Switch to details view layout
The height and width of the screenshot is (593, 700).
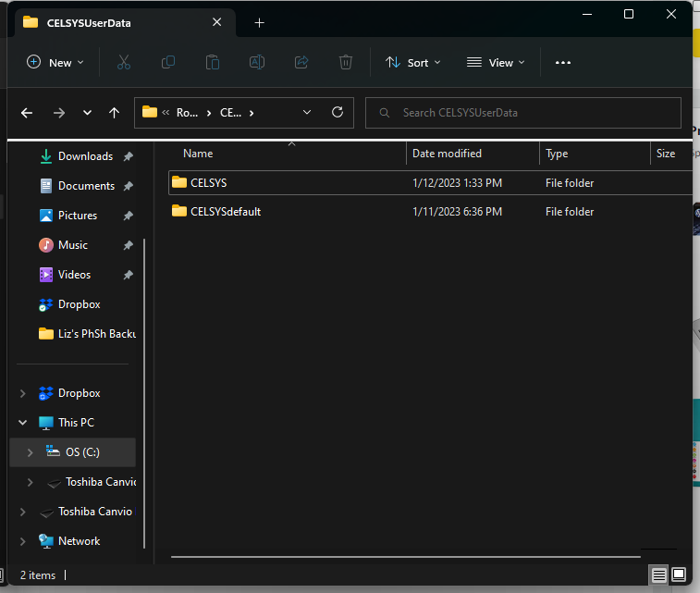[x=658, y=574]
